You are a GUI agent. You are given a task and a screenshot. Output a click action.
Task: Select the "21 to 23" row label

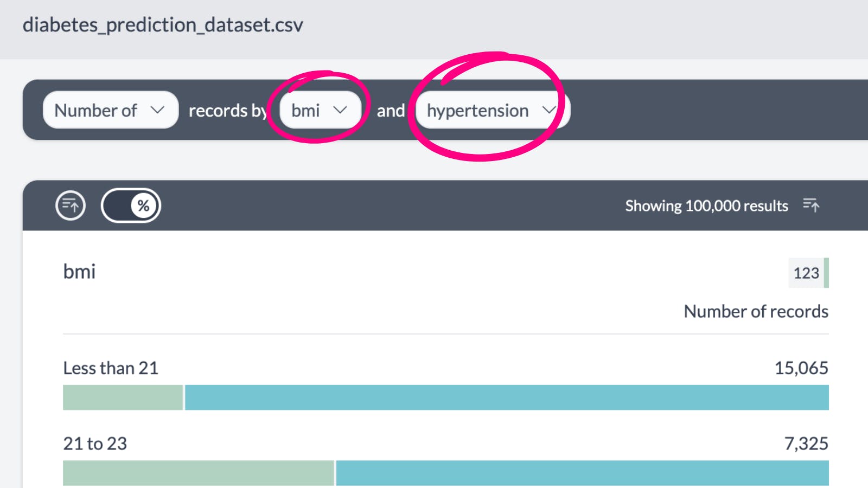tap(95, 444)
